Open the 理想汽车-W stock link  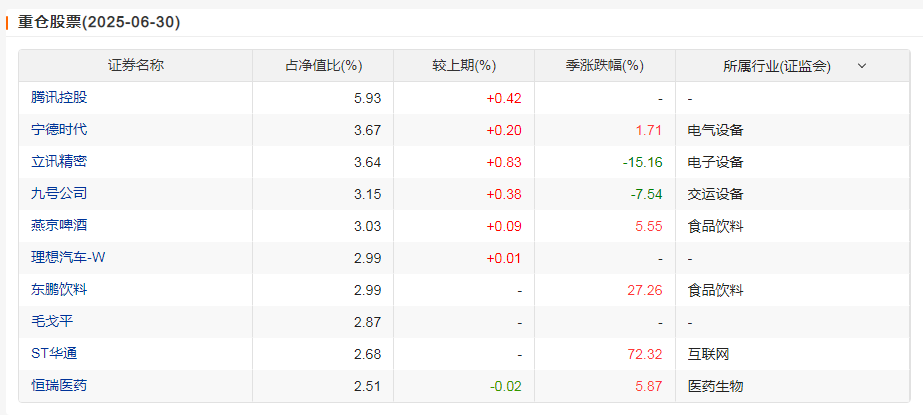point(68,258)
